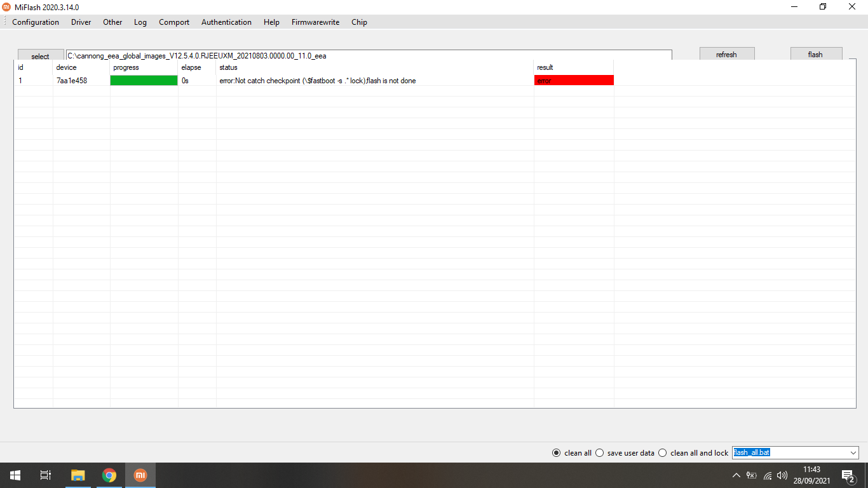The height and width of the screenshot is (488, 868).
Task: Open Task View on the taskbar
Action: tap(46, 475)
